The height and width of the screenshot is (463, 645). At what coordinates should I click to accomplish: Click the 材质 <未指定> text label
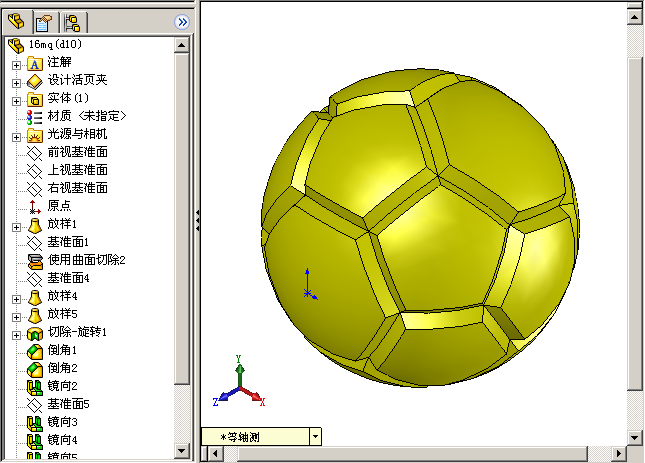(87, 116)
